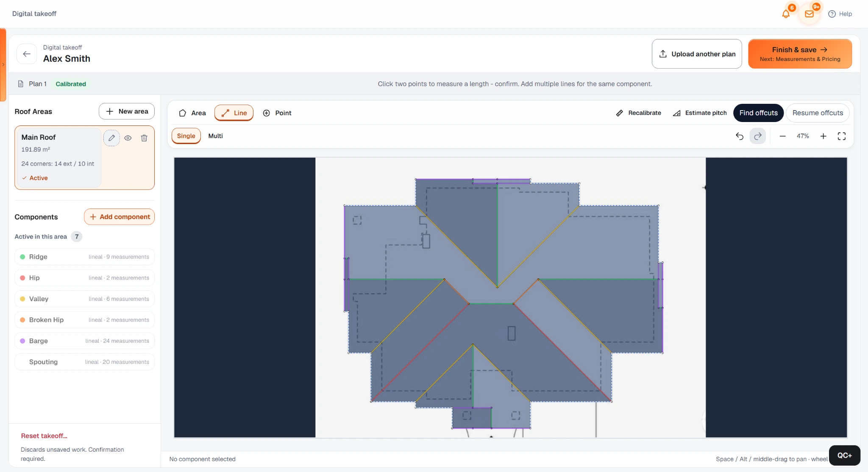Delete Main Roof with trash icon
The image size is (868, 472).
tap(144, 138)
